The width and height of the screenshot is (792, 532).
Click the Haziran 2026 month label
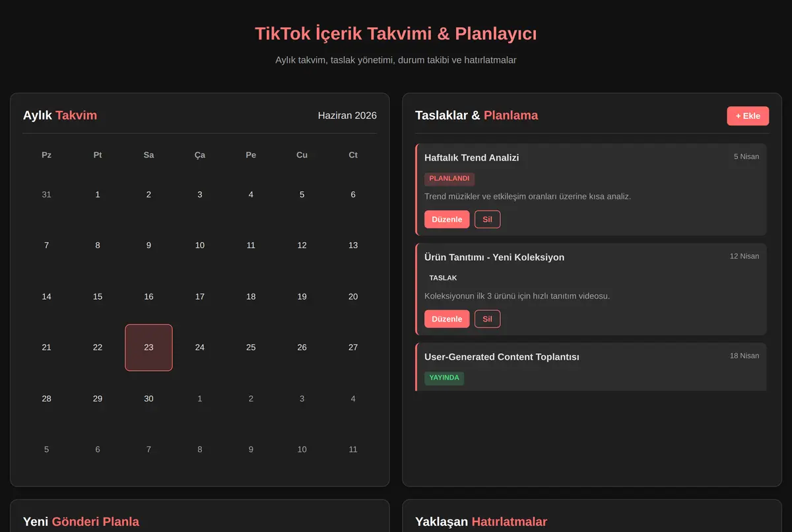347,116
